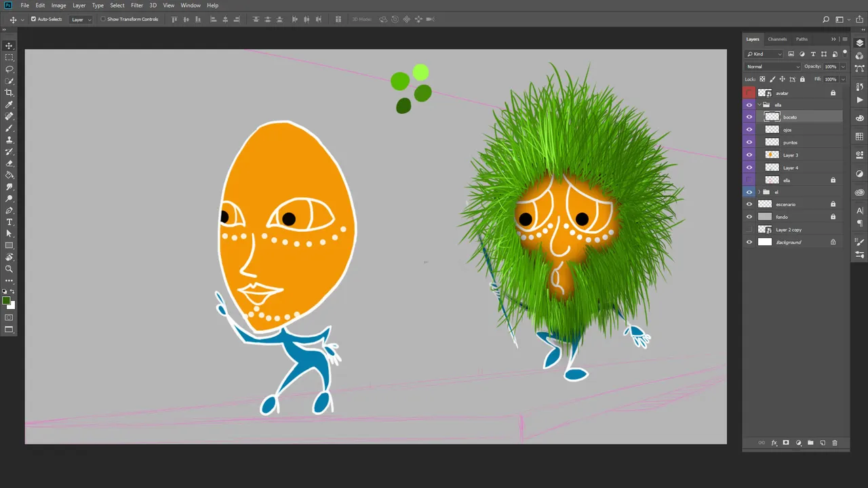Lock all with padlock icon in Lock row
Viewport: 868px width, 488px height.
click(801, 79)
